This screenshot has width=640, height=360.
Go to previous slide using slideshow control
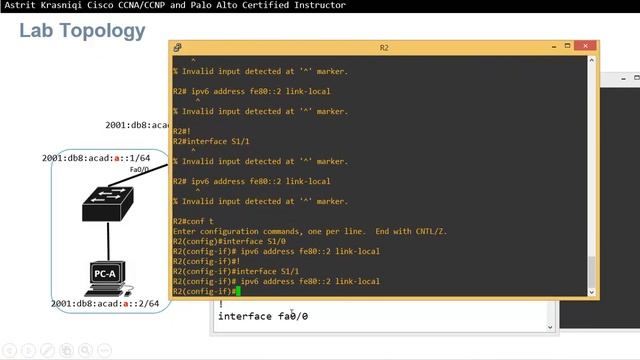(x=9, y=350)
